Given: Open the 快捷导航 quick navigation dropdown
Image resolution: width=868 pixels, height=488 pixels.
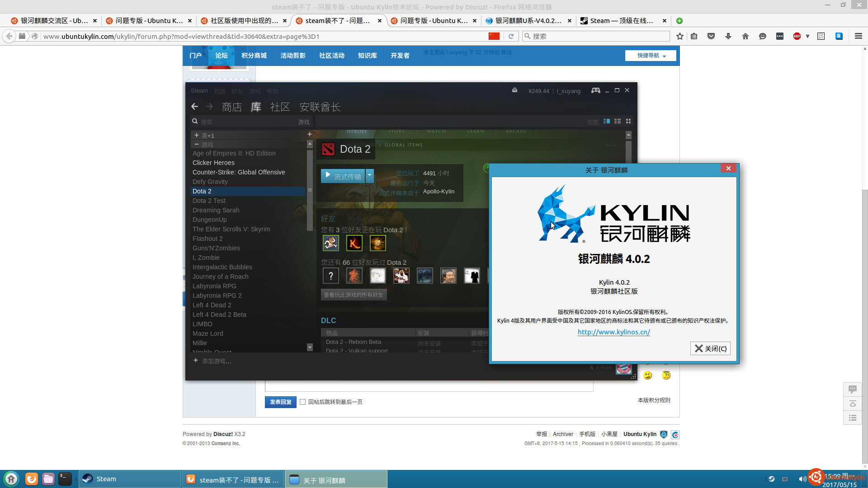Looking at the screenshot, I should click(651, 56).
